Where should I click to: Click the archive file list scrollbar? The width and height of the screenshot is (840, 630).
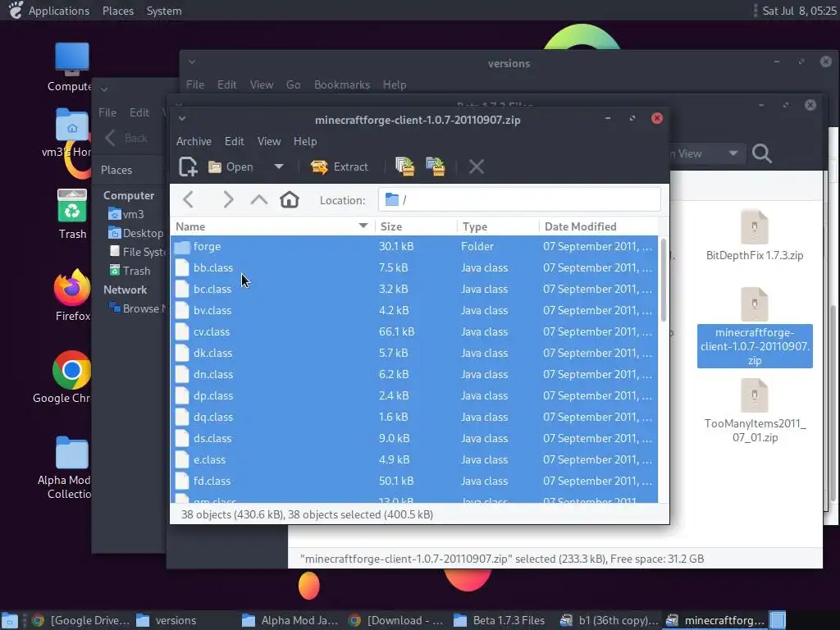click(663, 280)
